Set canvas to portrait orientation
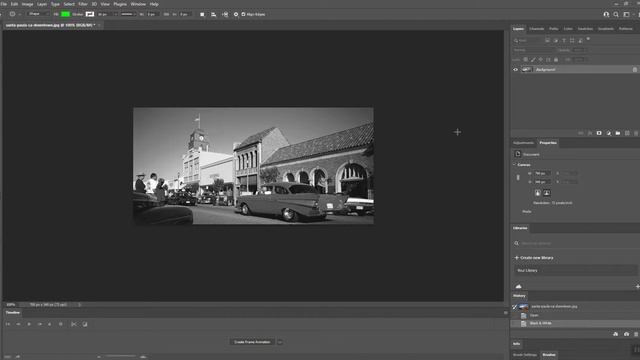Image resolution: width=640 pixels, height=360 pixels. click(538, 193)
